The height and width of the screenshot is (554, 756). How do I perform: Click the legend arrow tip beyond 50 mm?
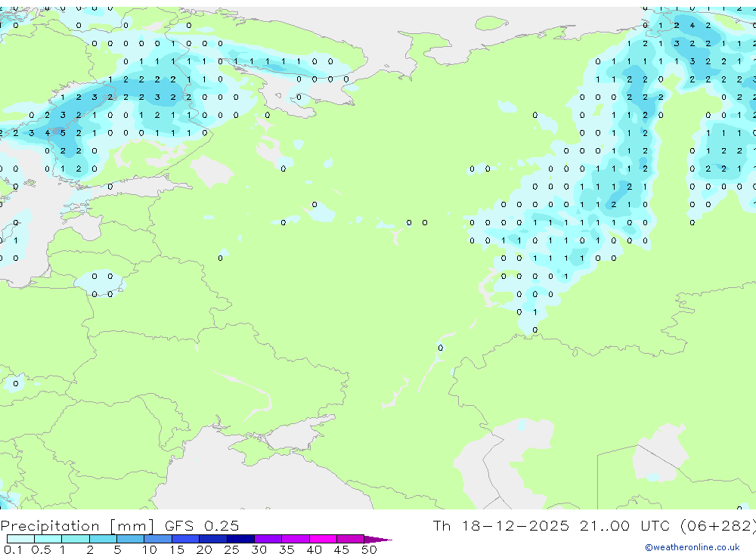coord(379,540)
